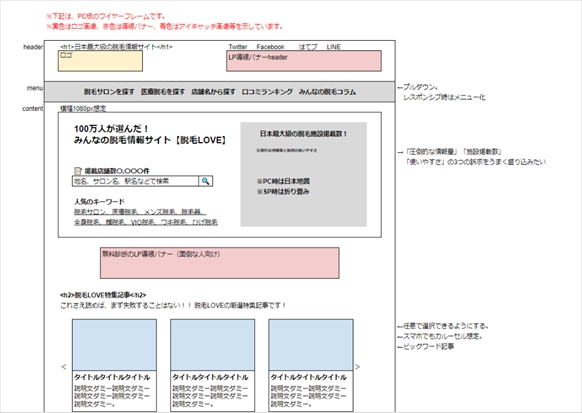Open menu item 医療脱毛を探す

pos(163,92)
